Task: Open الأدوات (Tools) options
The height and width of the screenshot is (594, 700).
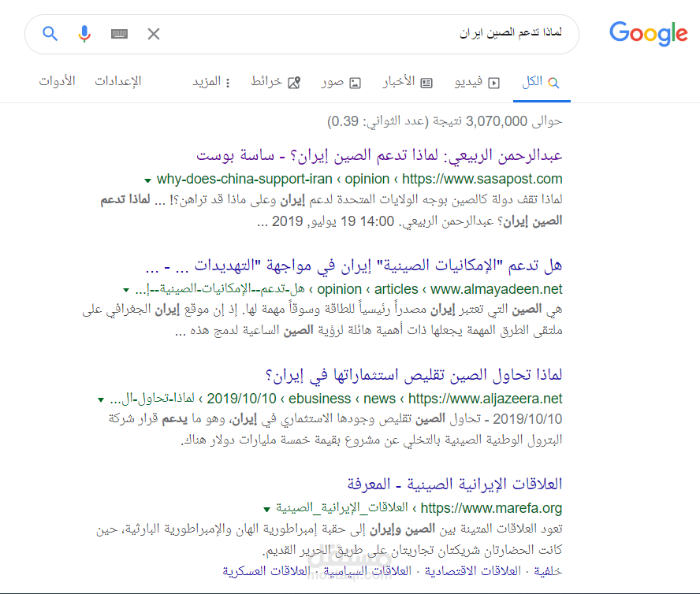Action: [x=57, y=81]
